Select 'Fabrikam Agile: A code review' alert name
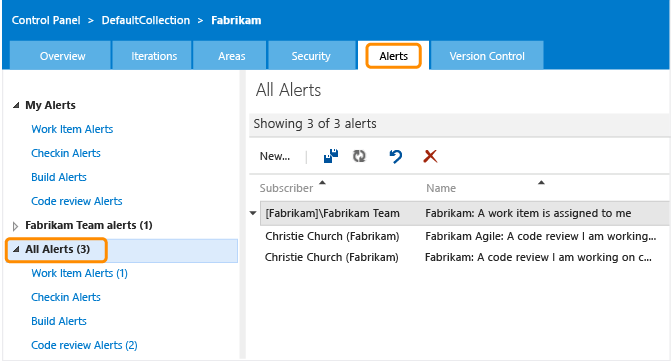The height and width of the screenshot is (361, 671). (x=540, y=236)
